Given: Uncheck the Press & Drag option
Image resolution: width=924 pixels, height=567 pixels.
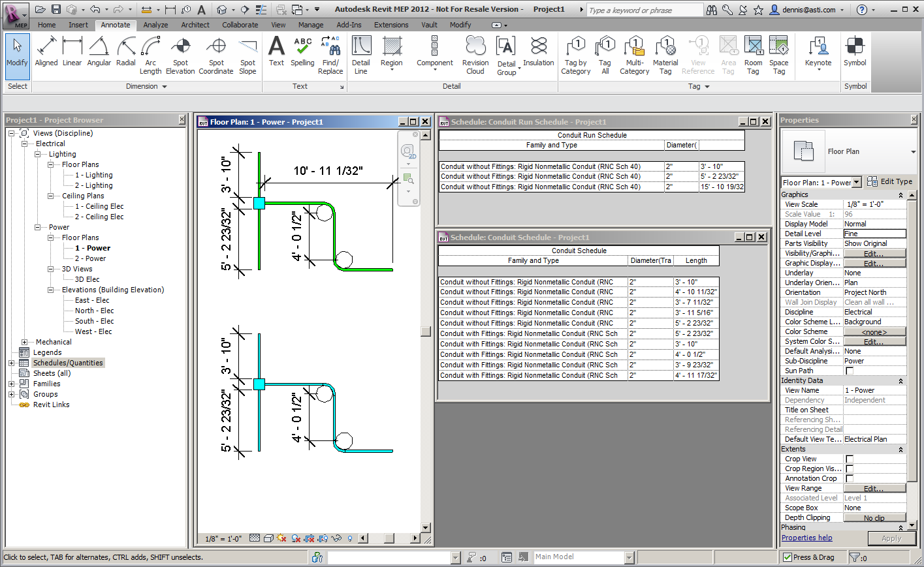Looking at the screenshot, I should click(x=787, y=557).
